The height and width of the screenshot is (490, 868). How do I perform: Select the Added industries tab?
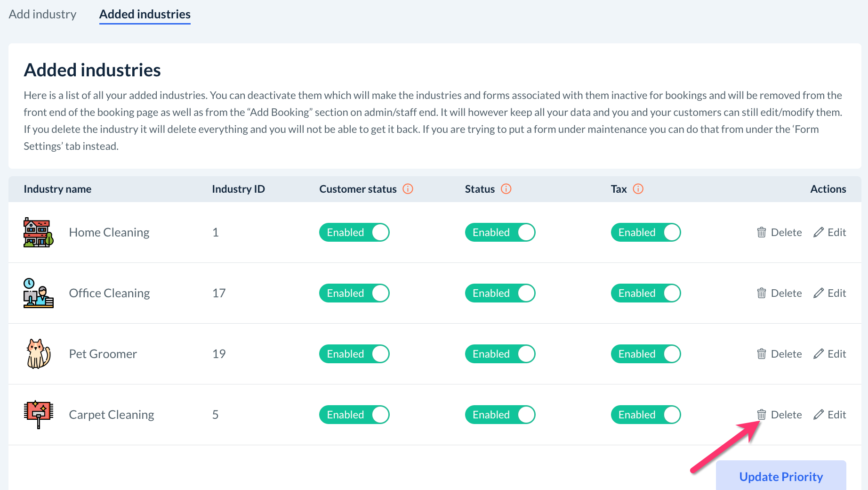pos(145,14)
